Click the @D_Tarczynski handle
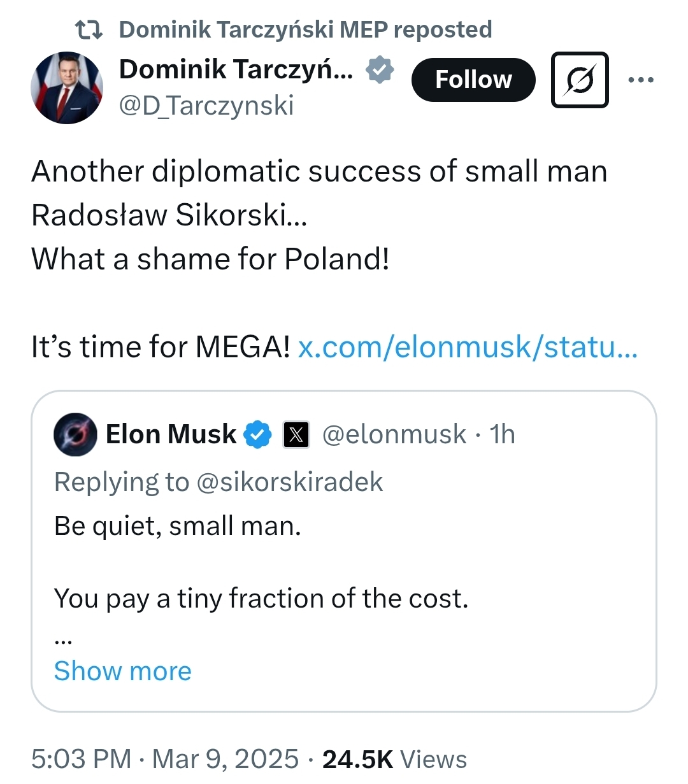 point(206,105)
